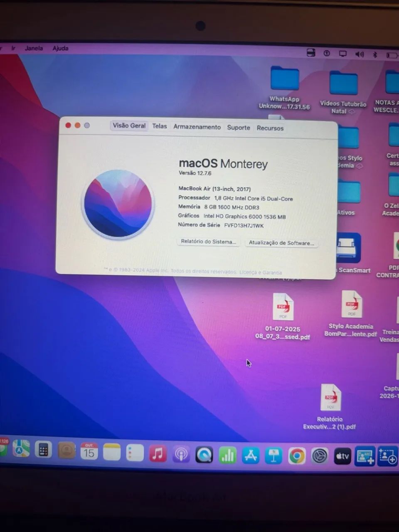Open QuickTime Player in Dock
The image size is (399, 532).
pos(204,455)
